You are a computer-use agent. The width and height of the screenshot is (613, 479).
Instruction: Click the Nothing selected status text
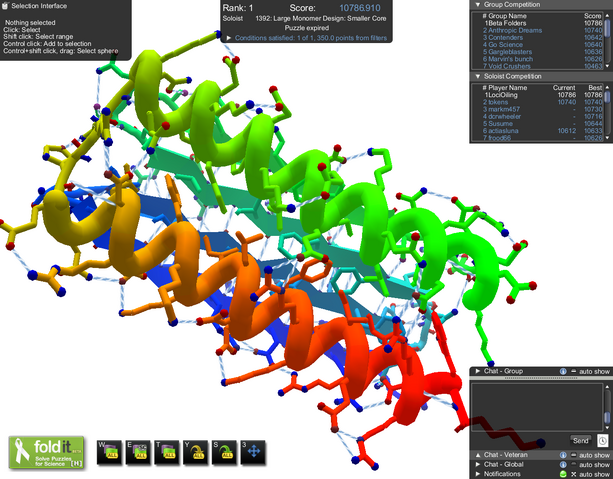pyautogui.click(x=30, y=23)
